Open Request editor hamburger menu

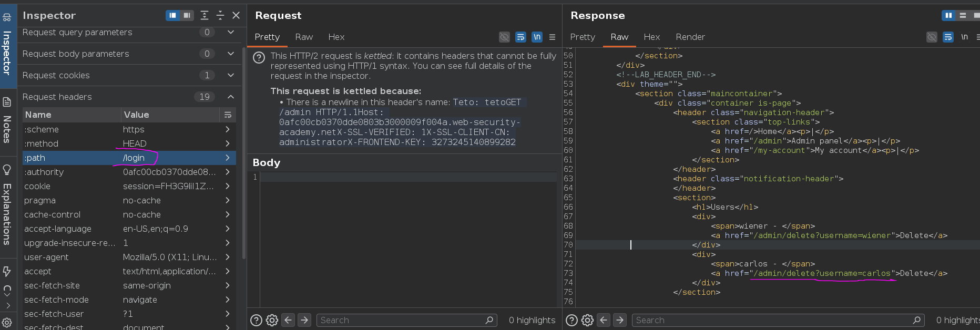pyautogui.click(x=552, y=37)
